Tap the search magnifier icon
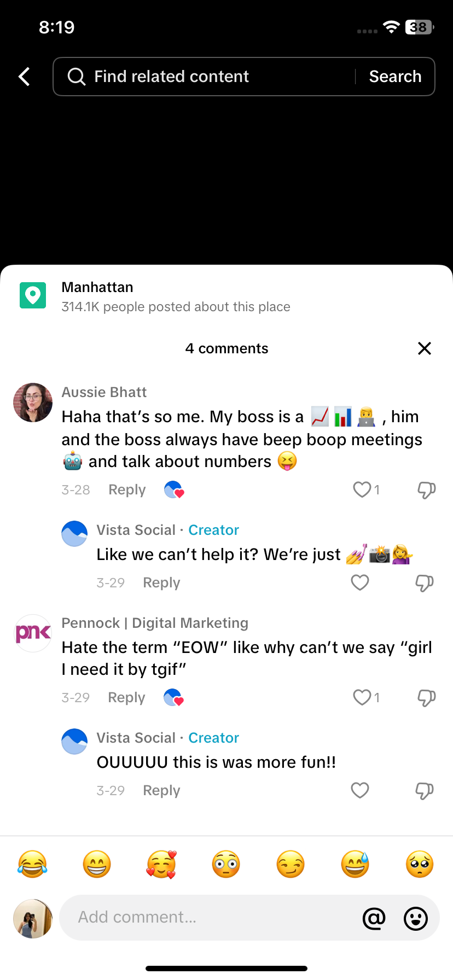Image resolution: width=453 pixels, height=980 pixels. (x=76, y=77)
